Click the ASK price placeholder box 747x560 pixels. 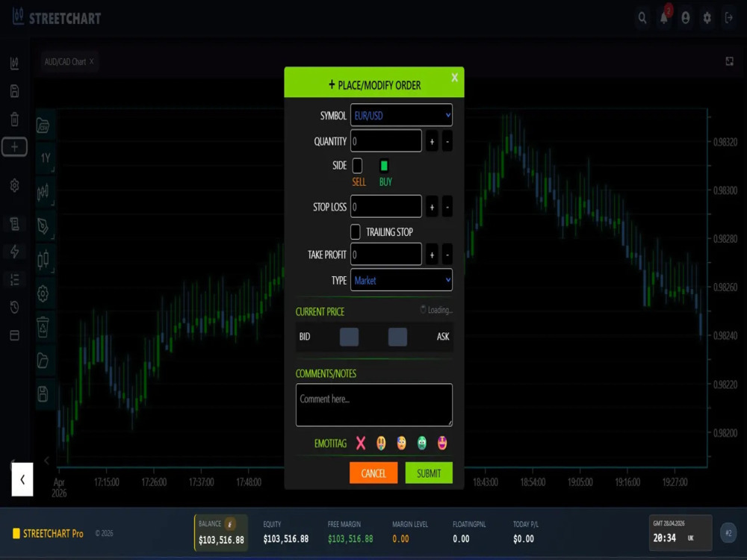[x=398, y=337]
